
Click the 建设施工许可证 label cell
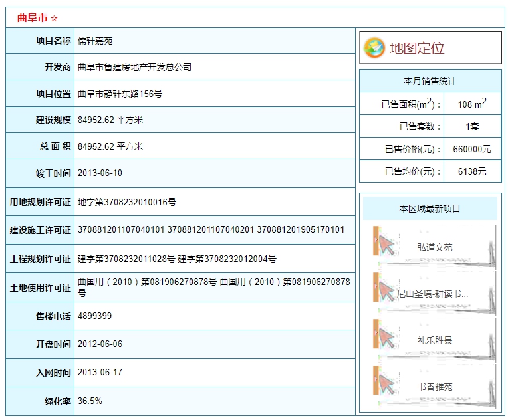pos(40,230)
